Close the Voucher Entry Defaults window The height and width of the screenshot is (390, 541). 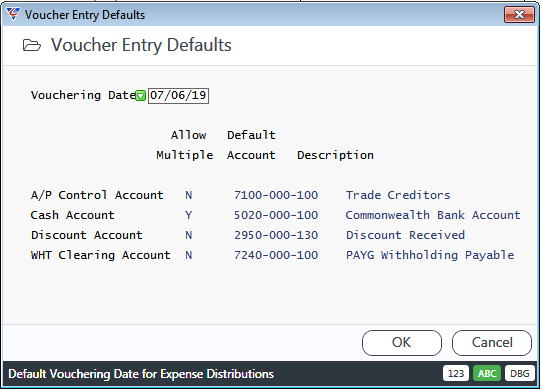coord(519,14)
